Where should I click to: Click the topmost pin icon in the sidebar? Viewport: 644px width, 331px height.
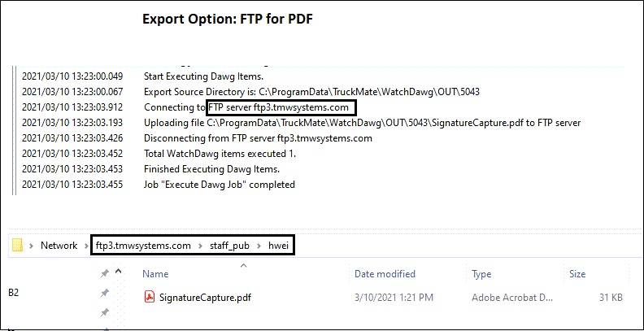[104, 274]
